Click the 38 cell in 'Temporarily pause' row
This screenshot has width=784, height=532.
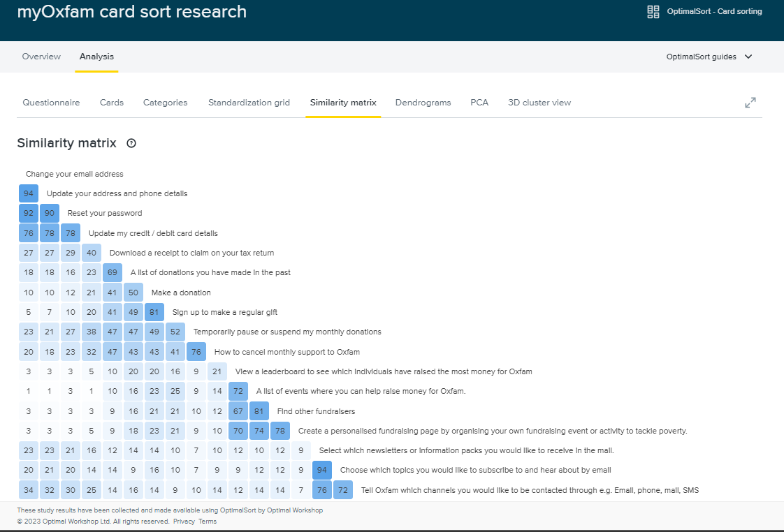(x=92, y=332)
